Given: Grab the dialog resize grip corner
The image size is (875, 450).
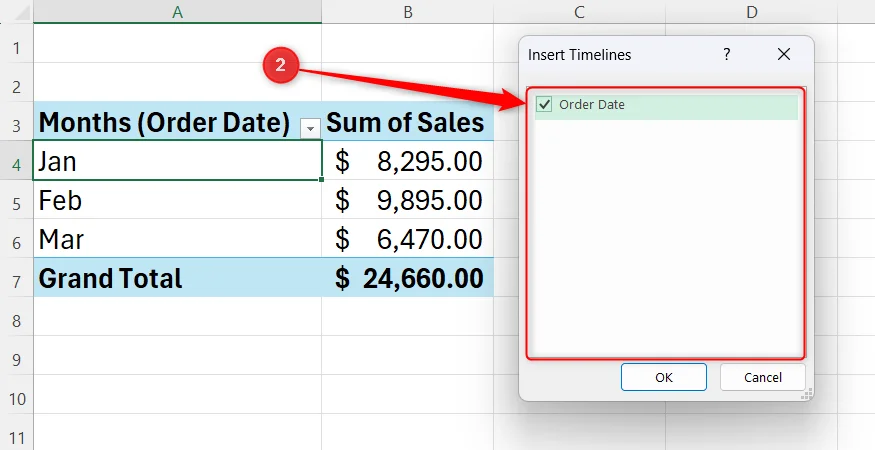Looking at the screenshot, I should coord(807,394).
